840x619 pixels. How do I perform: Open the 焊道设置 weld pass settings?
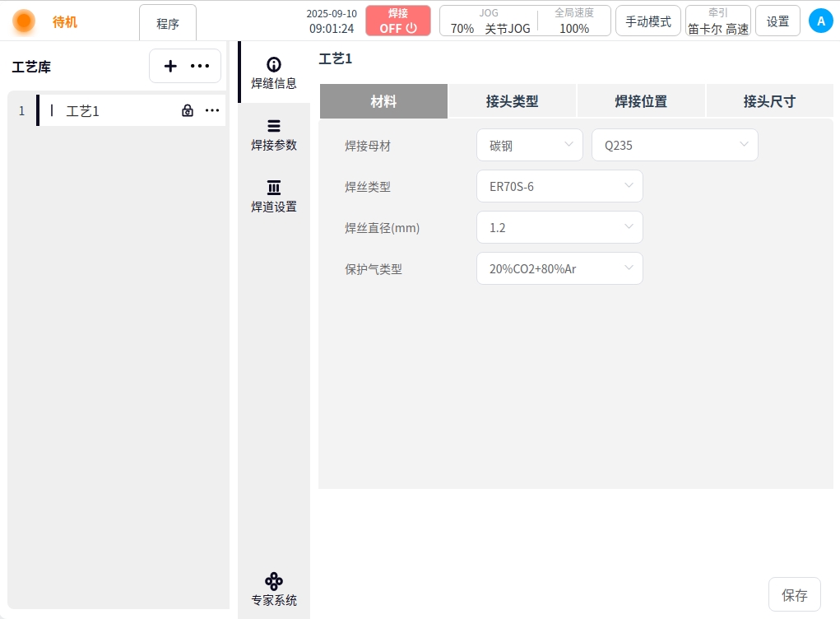click(x=273, y=196)
